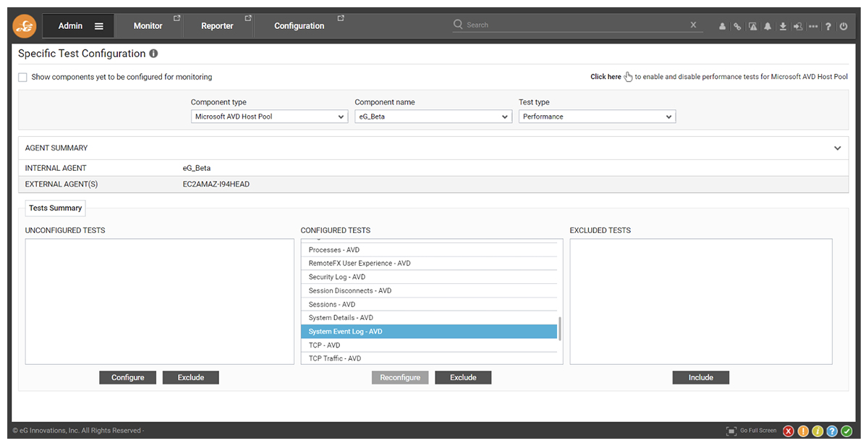Image resolution: width=868 pixels, height=446 pixels.
Task: Select 'RemoteFX User Experience - AVD' test
Action: coord(429,264)
